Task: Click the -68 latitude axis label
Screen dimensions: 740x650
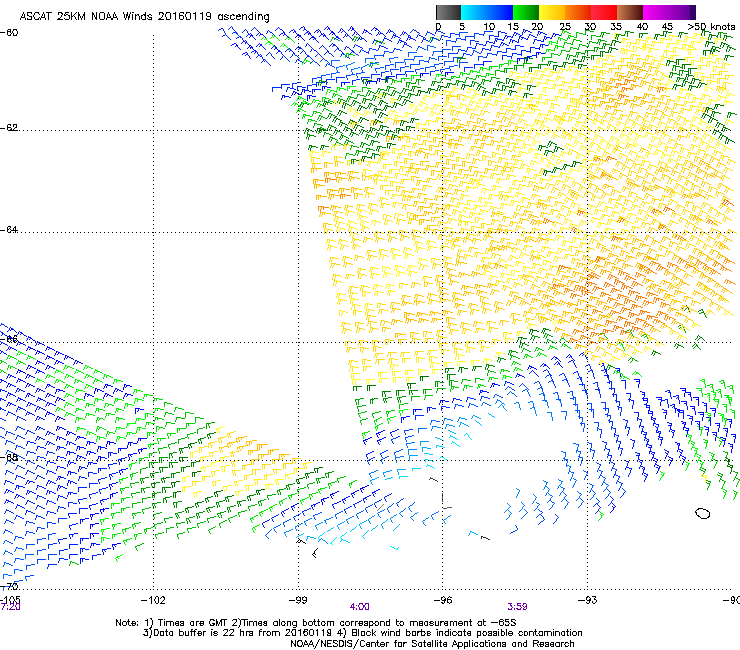Action: [x=9, y=457]
